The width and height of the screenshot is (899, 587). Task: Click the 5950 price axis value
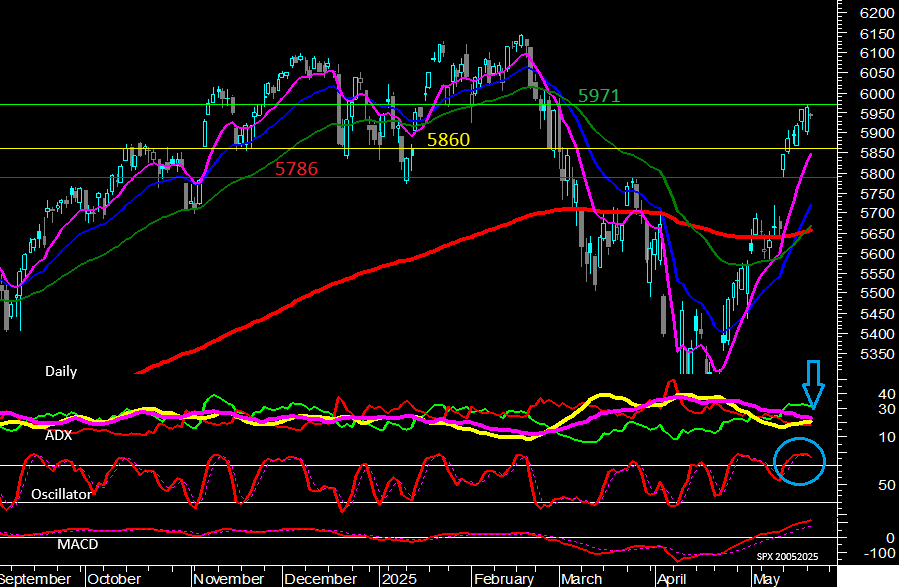[x=877, y=114]
